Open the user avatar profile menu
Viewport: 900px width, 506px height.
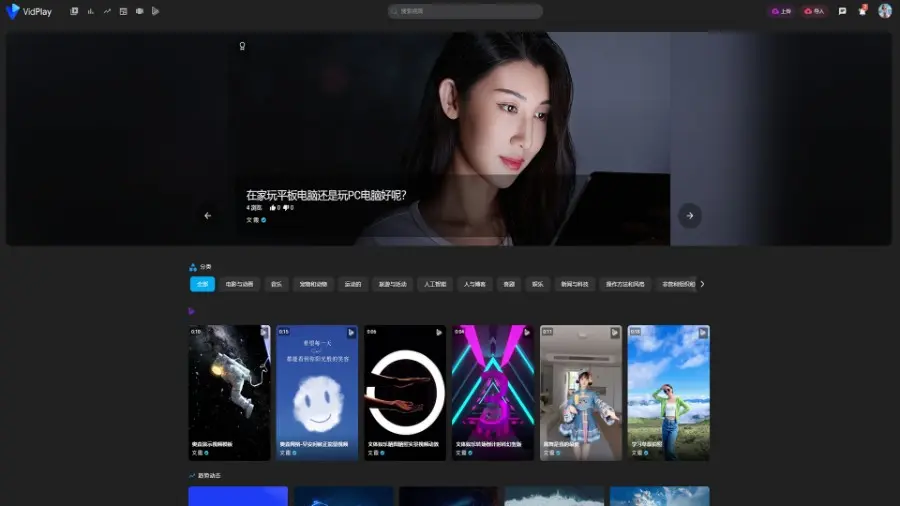click(885, 11)
